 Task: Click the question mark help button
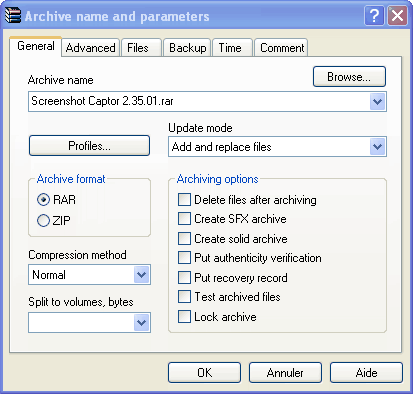coord(375,15)
